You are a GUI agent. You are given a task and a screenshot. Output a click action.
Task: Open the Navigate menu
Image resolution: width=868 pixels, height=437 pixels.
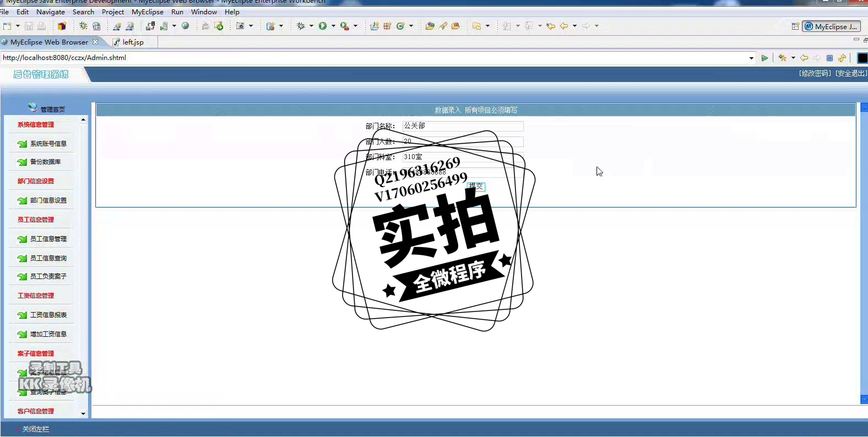[x=51, y=12]
